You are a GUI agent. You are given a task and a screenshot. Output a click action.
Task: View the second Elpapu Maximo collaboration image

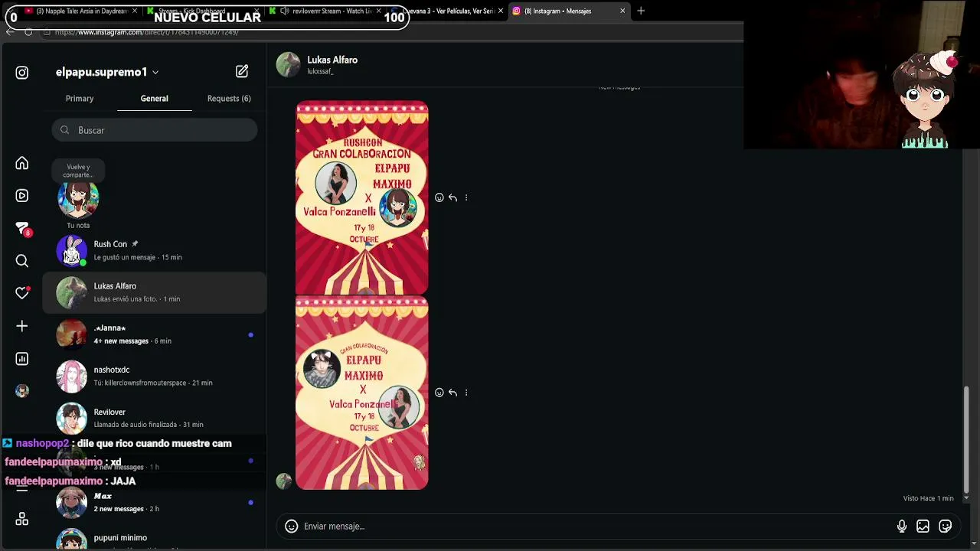point(362,393)
